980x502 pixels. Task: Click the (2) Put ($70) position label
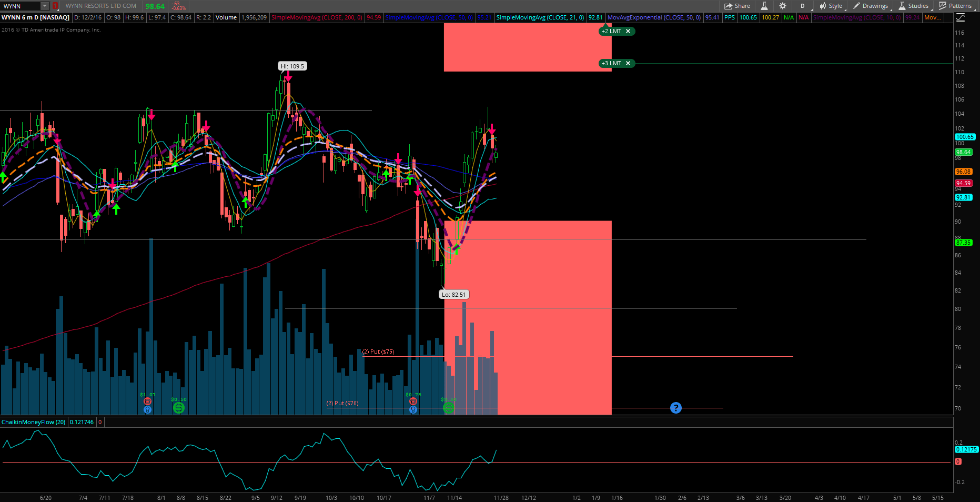coord(342,403)
